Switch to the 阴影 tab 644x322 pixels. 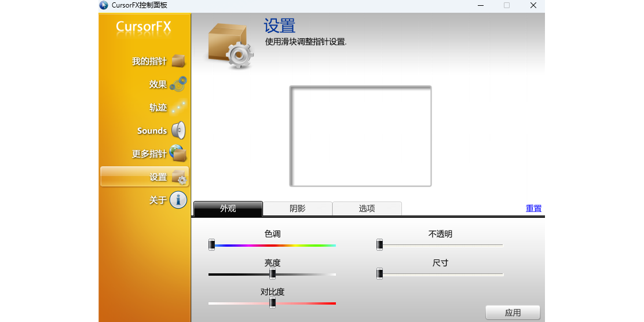click(x=297, y=208)
